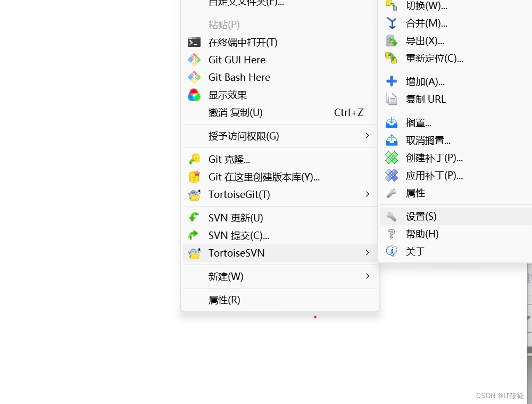The image size is (532, 404).
Task: Expand the 新建(W) submenu arrow
Action: tap(368, 276)
